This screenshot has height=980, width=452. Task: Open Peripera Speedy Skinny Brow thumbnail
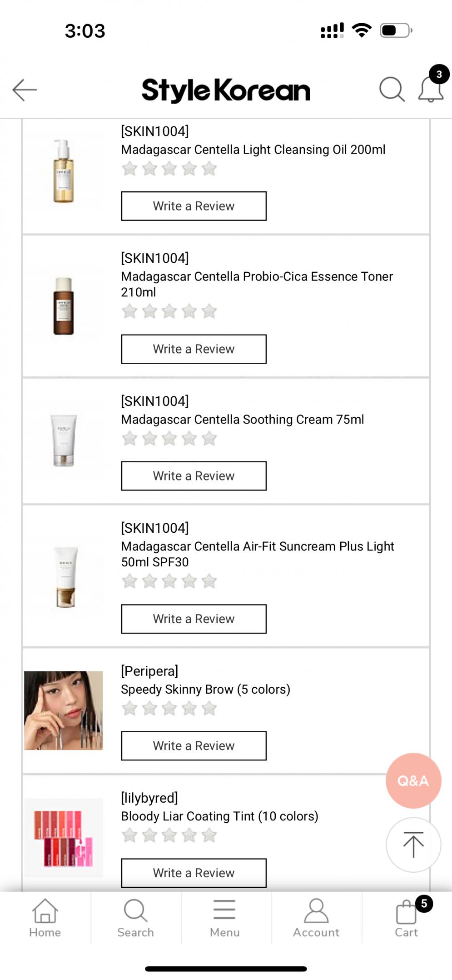(64, 710)
